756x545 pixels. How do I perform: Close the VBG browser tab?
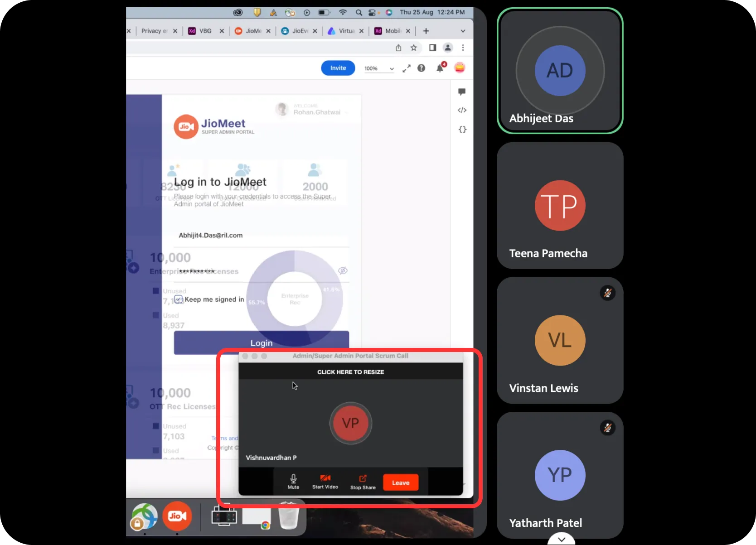coord(222,31)
